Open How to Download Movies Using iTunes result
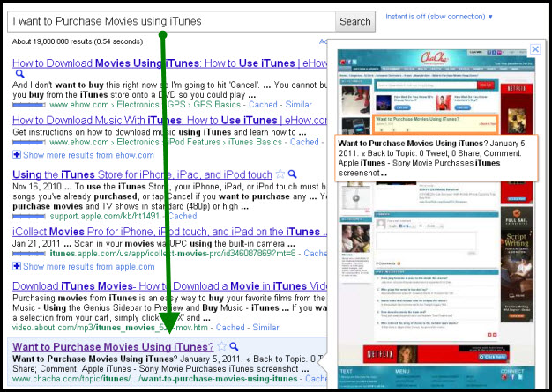The width and height of the screenshot is (552, 392). point(169,63)
